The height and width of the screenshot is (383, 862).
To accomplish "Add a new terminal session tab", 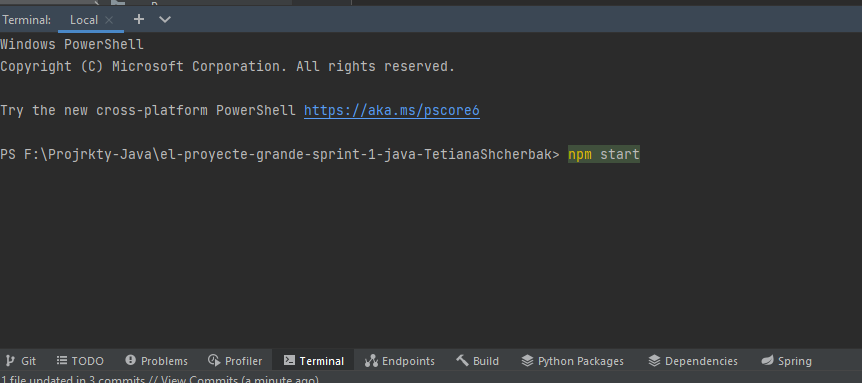I will pyautogui.click(x=139, y=20).
